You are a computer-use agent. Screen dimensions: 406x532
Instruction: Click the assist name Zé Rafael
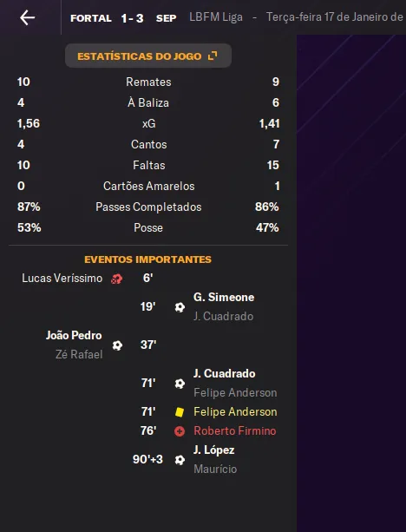coord(79,354)
